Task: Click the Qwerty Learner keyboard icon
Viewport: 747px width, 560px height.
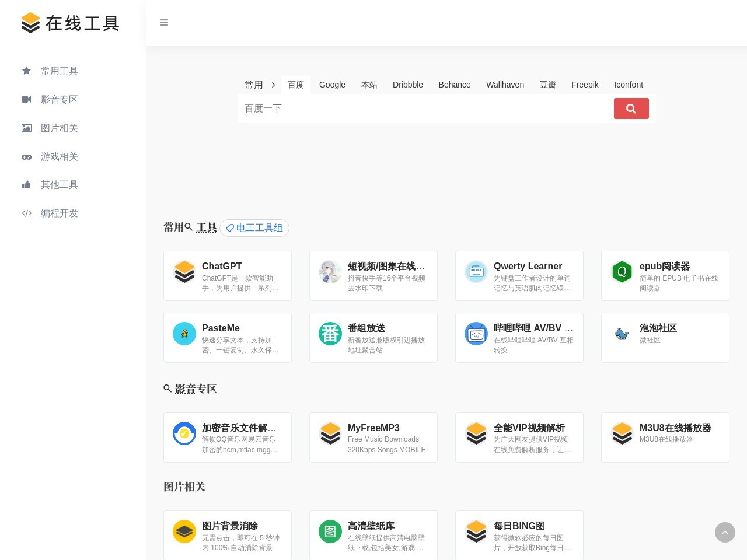Action: coord(476,272)
